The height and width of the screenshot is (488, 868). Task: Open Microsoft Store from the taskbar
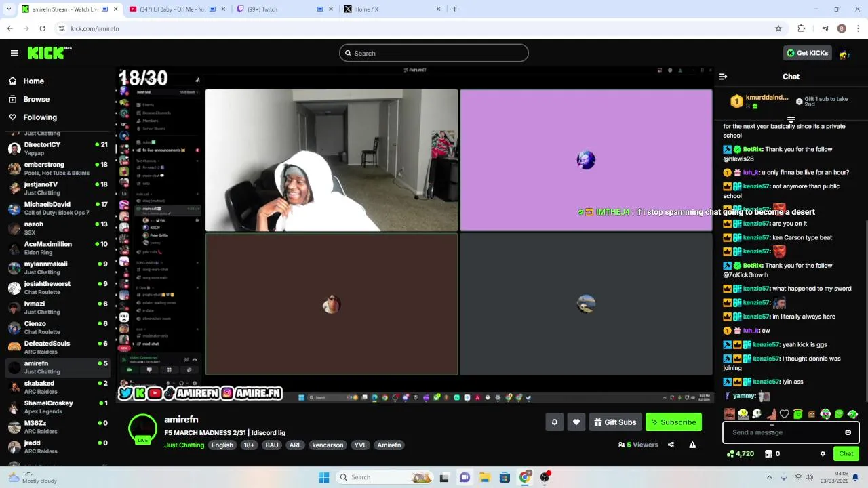[505, 477]
